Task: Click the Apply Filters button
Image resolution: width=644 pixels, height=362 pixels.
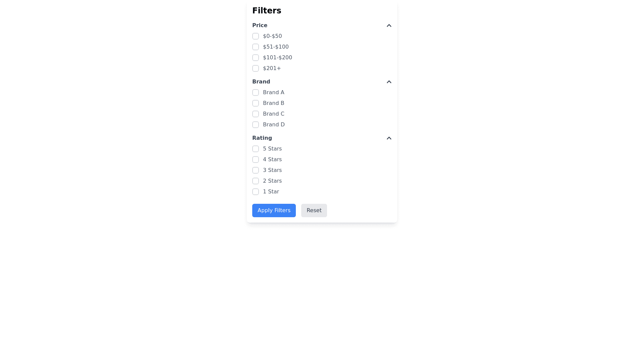Action: (274, 210)
